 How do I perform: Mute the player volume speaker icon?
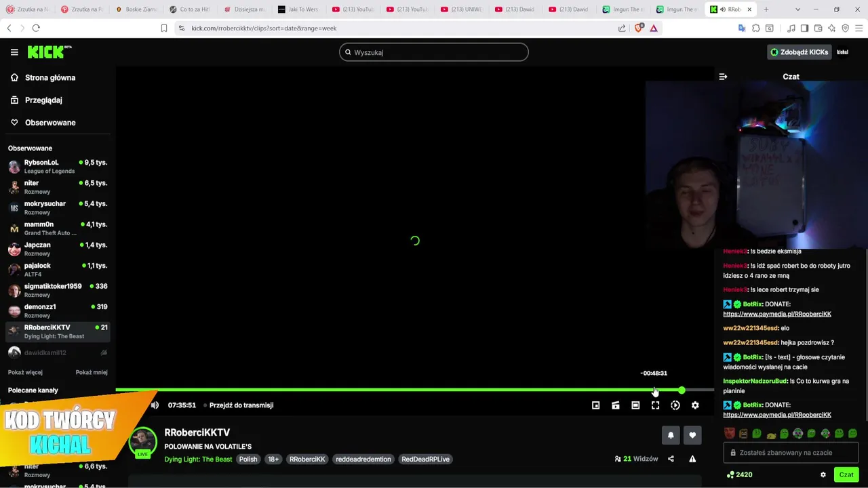pyautogui.click(x=155, y=405)
